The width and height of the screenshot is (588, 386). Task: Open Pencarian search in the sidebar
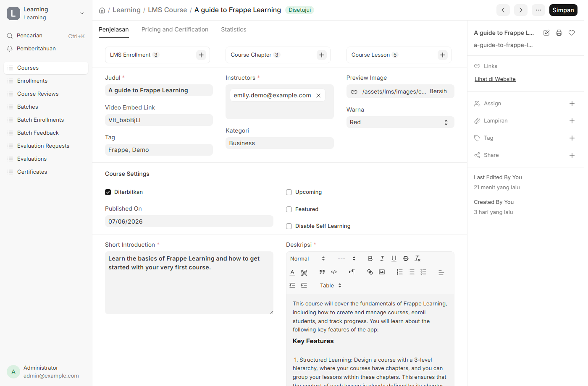point(46,36)
